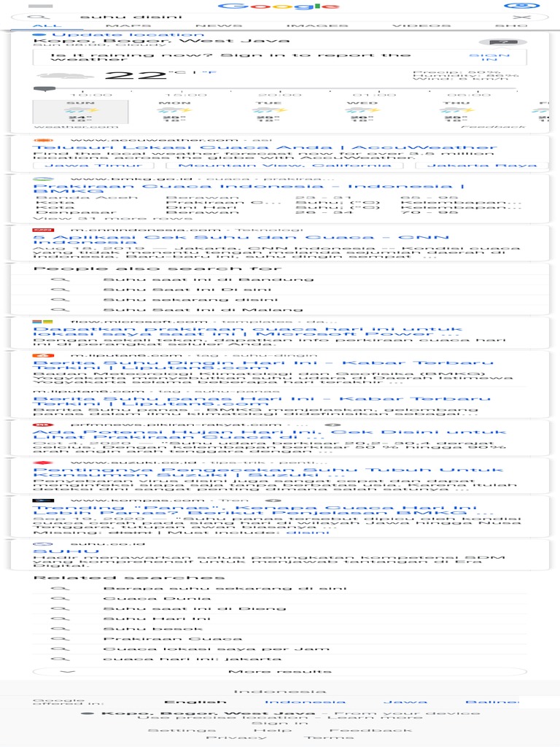Search related 'Prakiraan Cuaca'
Viewport: 560px width, 747px height.
(x=280, y=639)
